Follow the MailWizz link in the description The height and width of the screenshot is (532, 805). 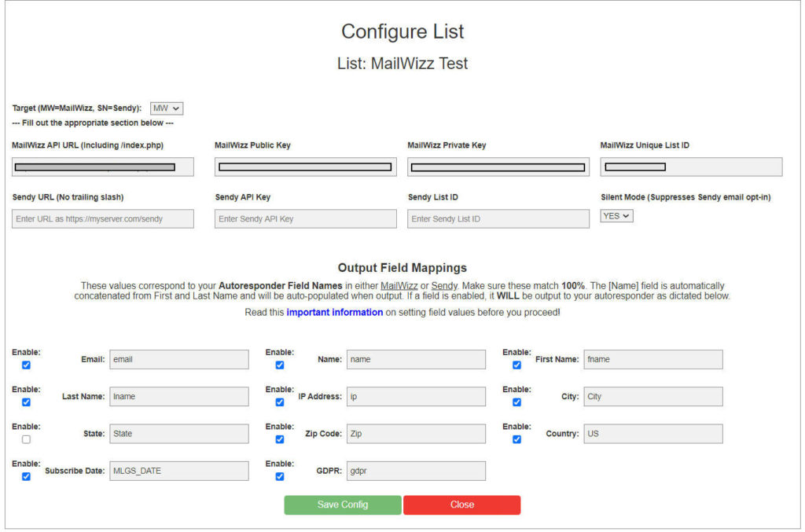tap(399, 286)
